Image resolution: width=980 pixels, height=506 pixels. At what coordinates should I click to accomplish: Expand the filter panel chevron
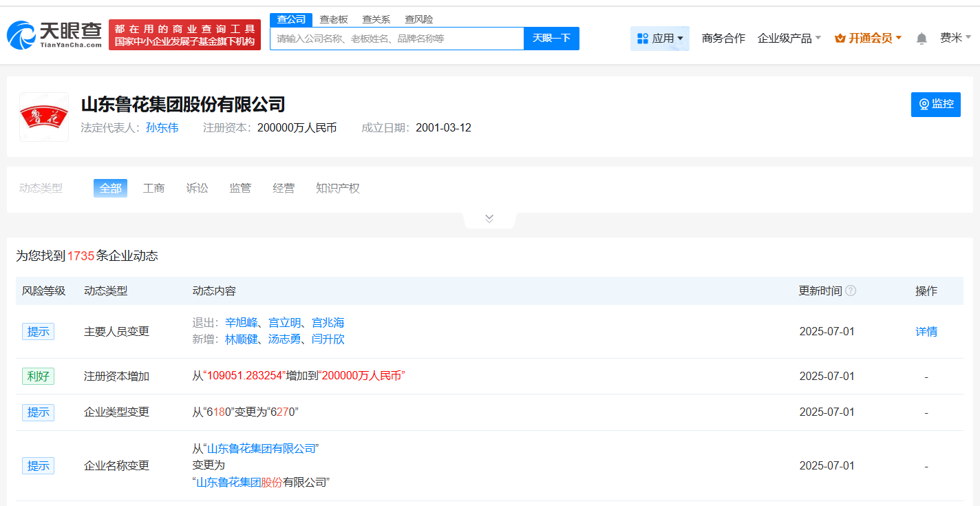(489, 219)
